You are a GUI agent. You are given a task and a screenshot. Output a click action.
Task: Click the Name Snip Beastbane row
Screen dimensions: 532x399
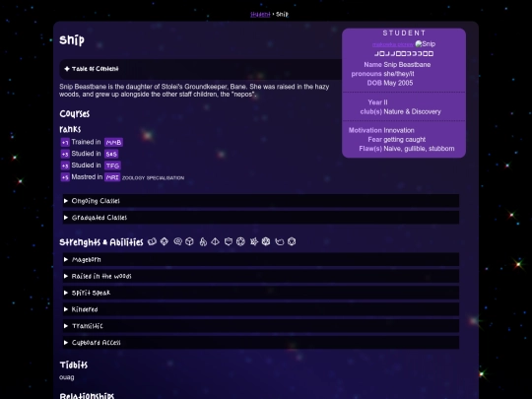[397, 64]
